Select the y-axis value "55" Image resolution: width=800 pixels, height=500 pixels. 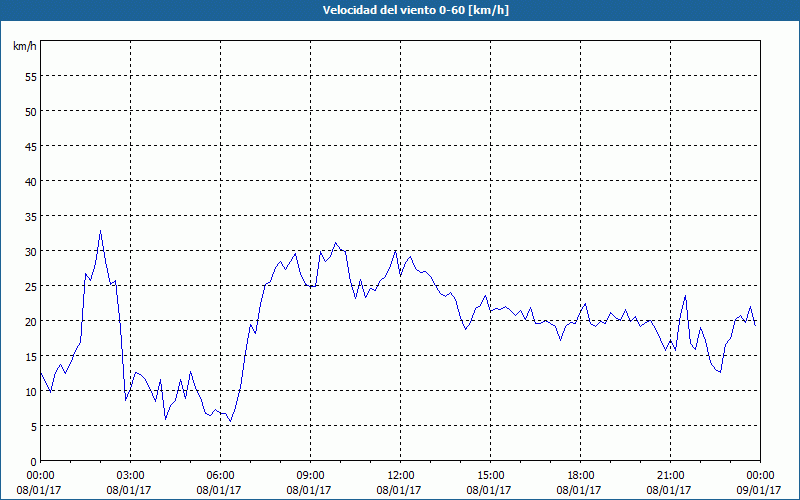tap(31, 77)
